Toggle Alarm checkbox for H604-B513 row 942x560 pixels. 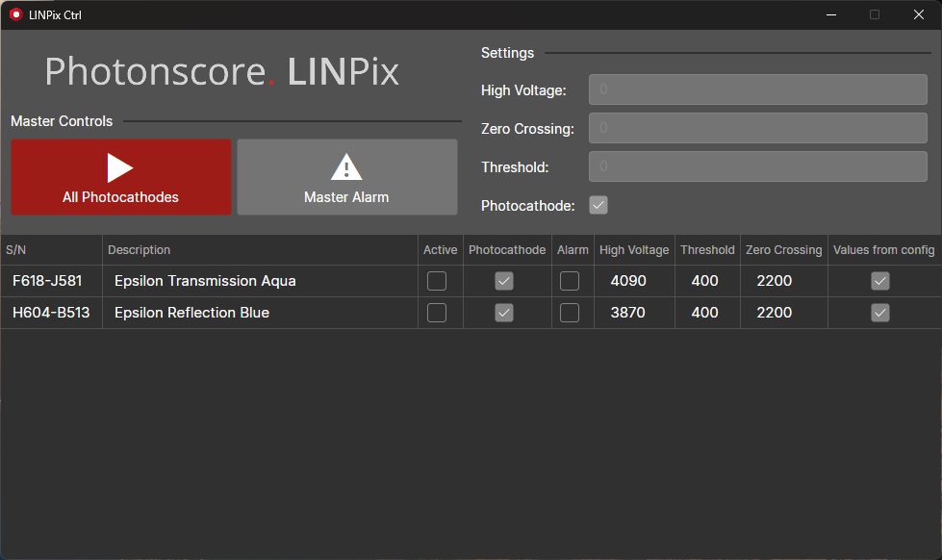point(570,313)
